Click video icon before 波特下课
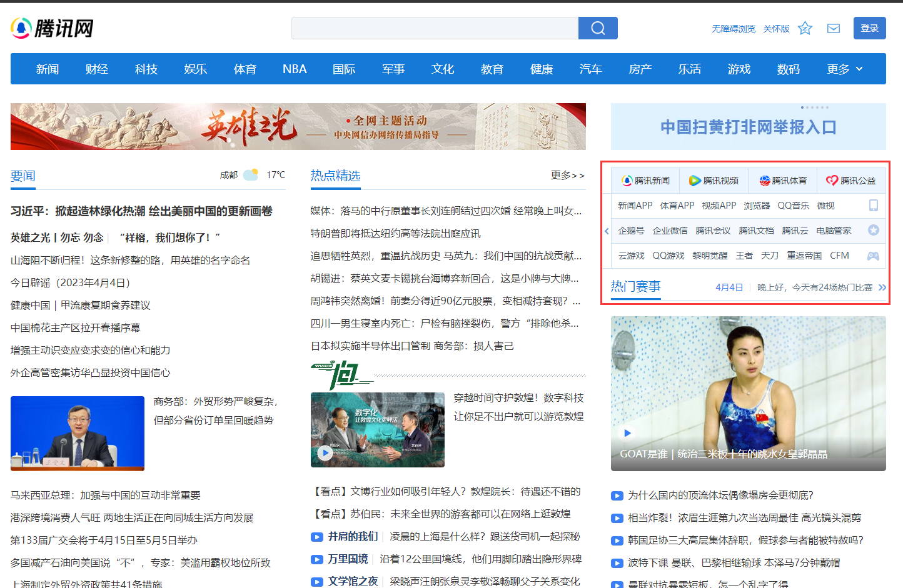903x588 pixels. click(617, 563)
